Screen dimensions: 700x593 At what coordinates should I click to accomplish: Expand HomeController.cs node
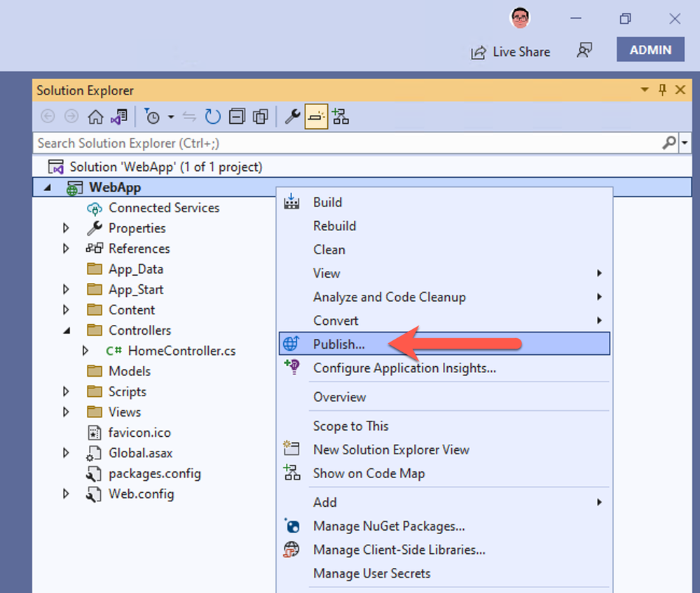click(x=85, y=351)
